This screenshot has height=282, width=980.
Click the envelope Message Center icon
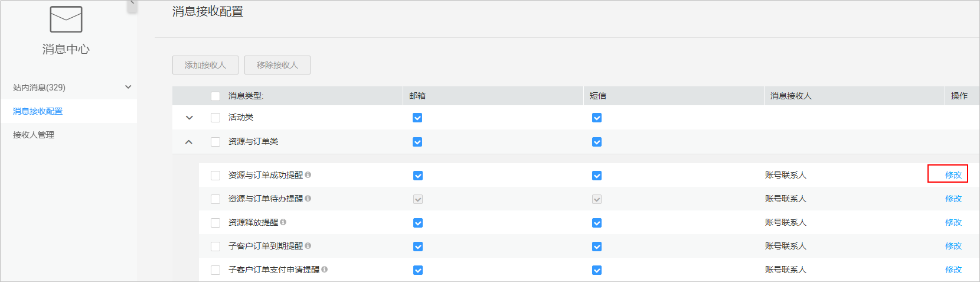coord(66,20)
